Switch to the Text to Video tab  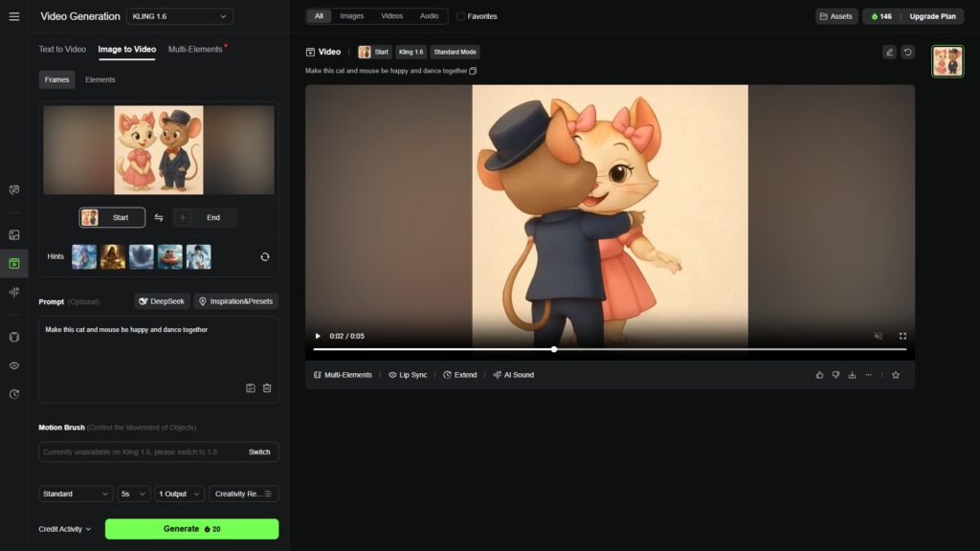click(62, 49)
